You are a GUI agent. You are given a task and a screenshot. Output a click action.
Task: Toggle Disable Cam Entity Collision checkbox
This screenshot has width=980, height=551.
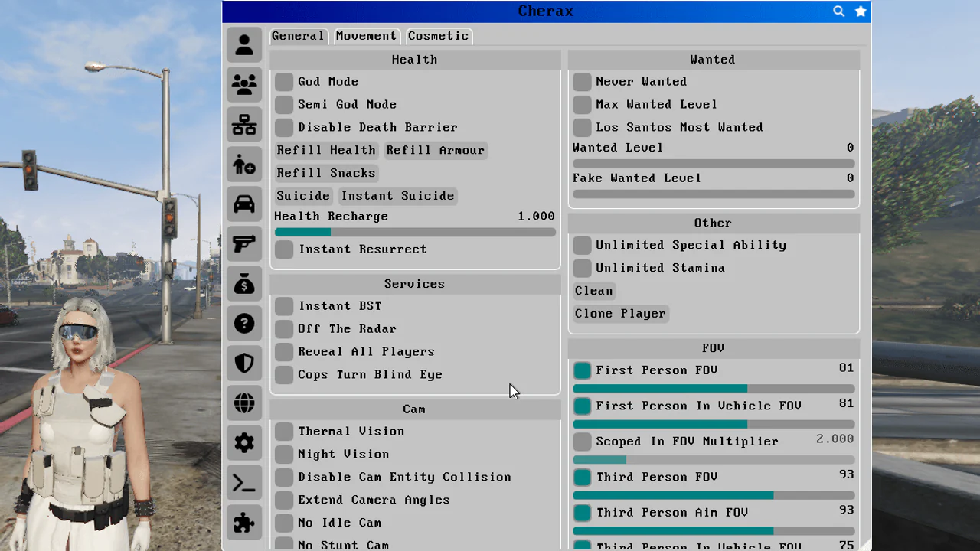(x=284, y=478)
